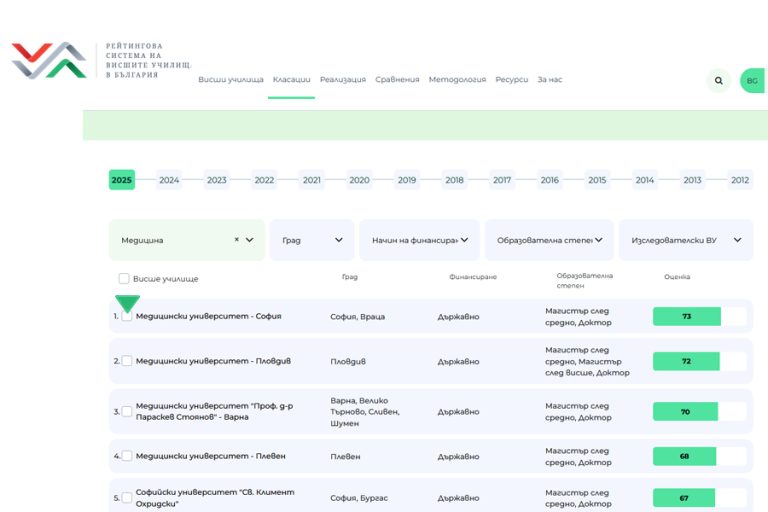Image resolution: width=768 pixels, height=512 pixels.
Task: Clear the Медицина filter with the x icon
Action: pos(237,240)
